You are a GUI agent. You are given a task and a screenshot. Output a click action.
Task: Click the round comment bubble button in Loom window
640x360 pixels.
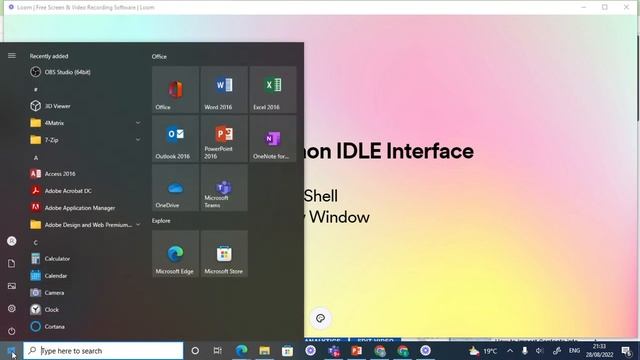pyautogui.click(x=320, y=318)
